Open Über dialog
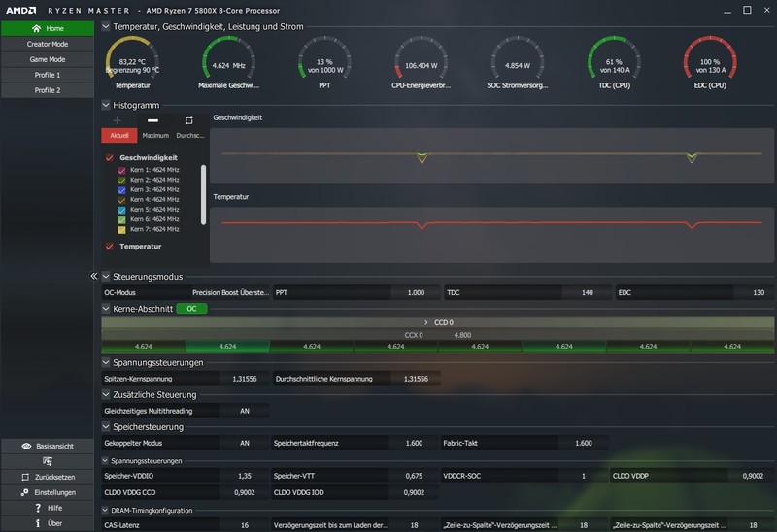The height and width of the screenshot is (532, 777). 47,523
